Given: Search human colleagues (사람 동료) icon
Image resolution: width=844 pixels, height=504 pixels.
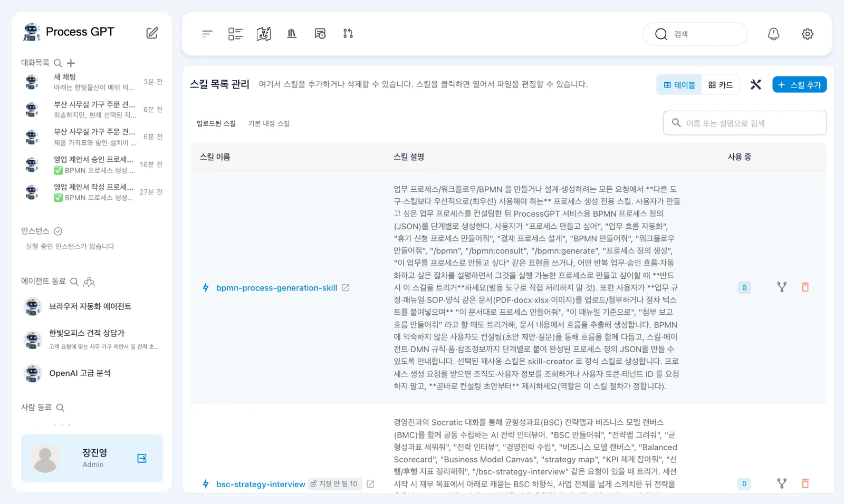Looking at the screenshot, I should tap(60, 408).
